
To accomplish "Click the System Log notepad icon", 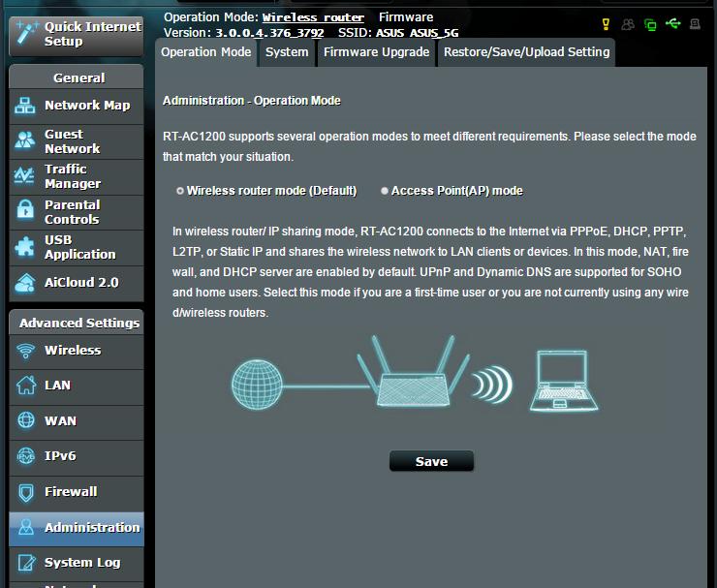I will pos(26,563).
